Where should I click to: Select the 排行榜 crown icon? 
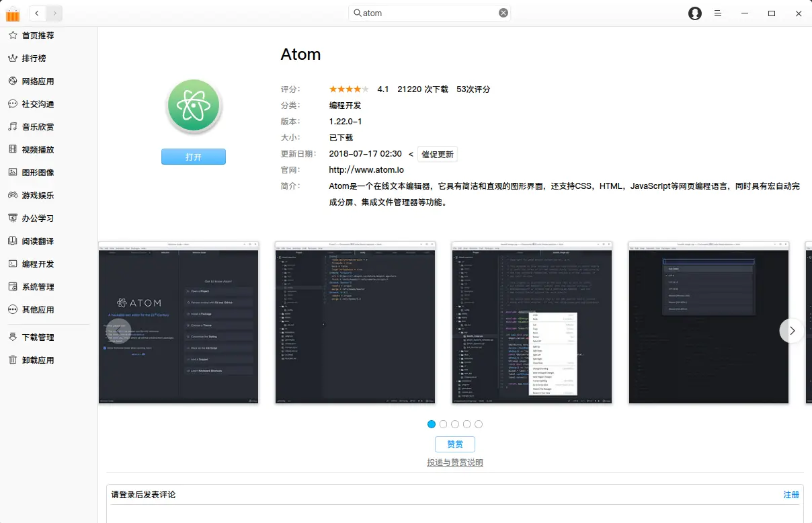pyautogui.click(x=12, y=58)
